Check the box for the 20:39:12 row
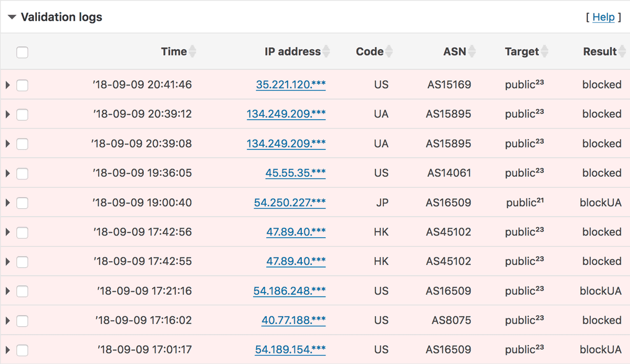Screen dimensions: 630x364 [x=22, y=114]
